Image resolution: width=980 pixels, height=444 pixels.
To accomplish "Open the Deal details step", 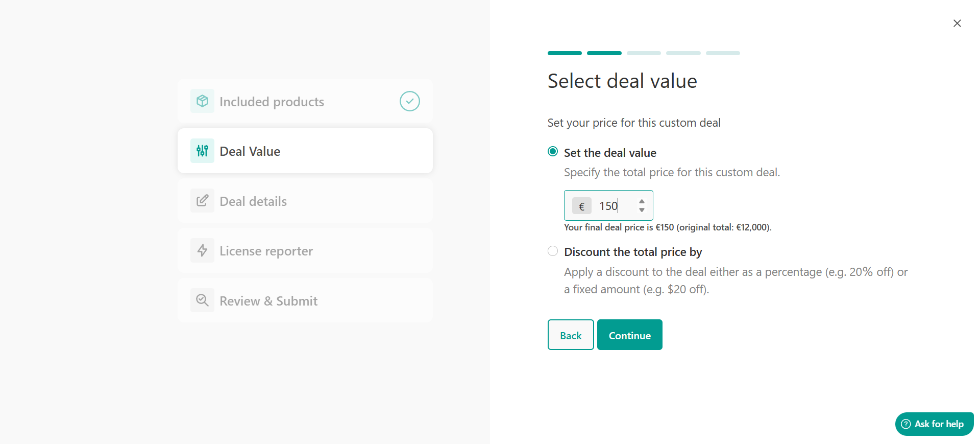I will 305,201.
